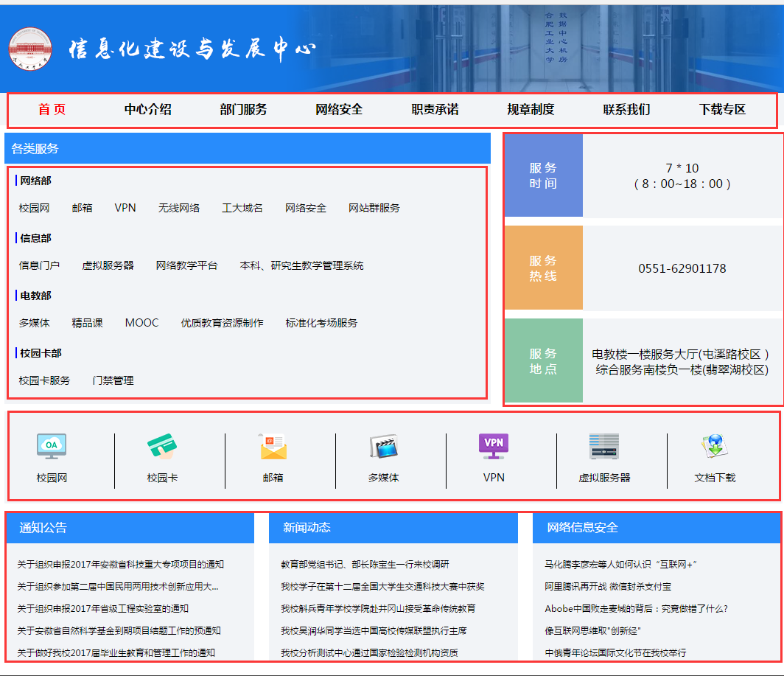Click the 无线网络 service link
This screenshot has width=784, height=676.
pos(178,208)
